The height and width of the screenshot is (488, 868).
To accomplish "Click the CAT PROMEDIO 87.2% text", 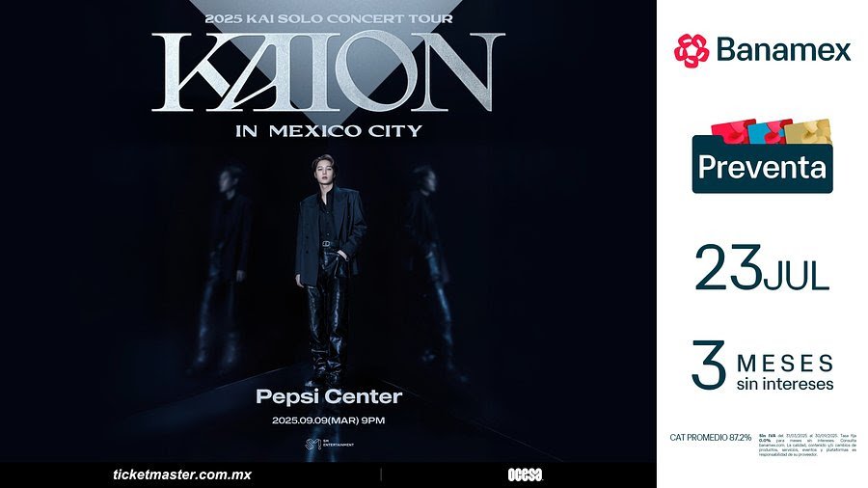I will tap(711, 437).
